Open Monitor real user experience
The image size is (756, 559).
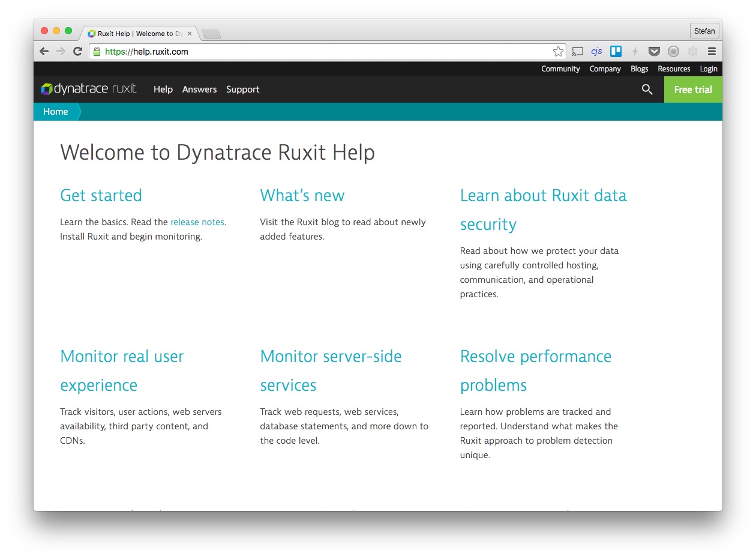(x=122, y=370)
